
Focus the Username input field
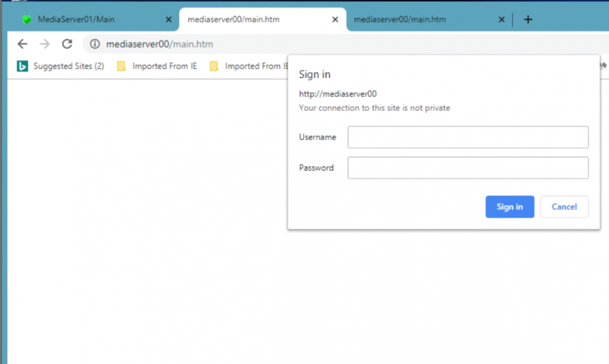coord(468,137)
